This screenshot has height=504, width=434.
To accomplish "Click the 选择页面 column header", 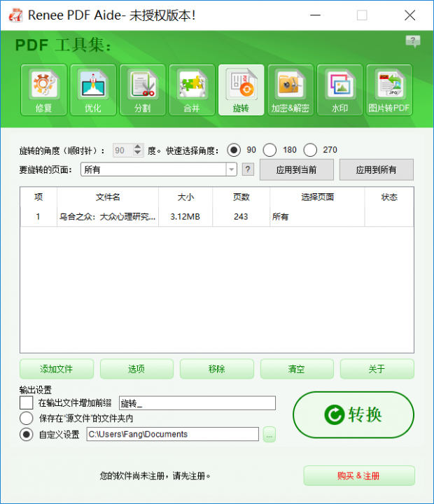I will tap(317, 197).
